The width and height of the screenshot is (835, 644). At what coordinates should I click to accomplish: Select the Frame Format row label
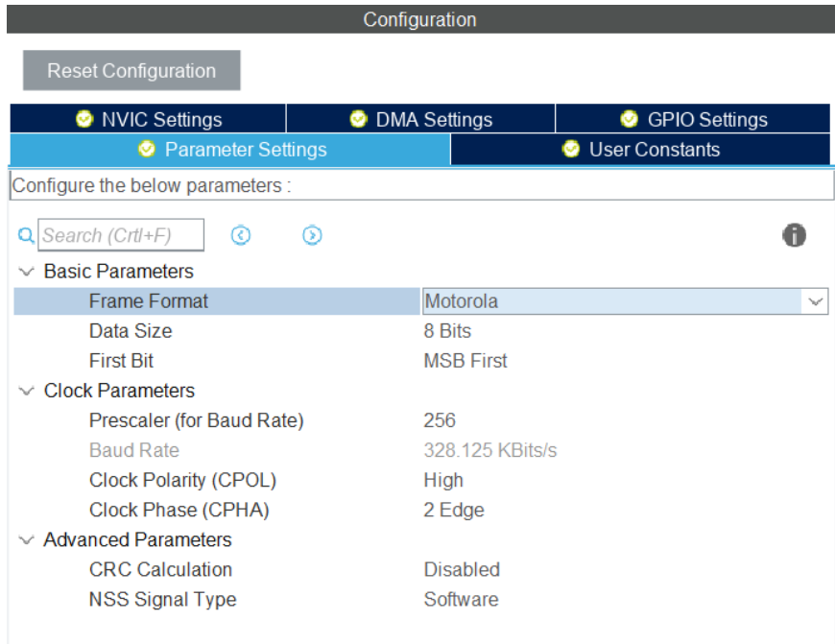tap(149, 301)
